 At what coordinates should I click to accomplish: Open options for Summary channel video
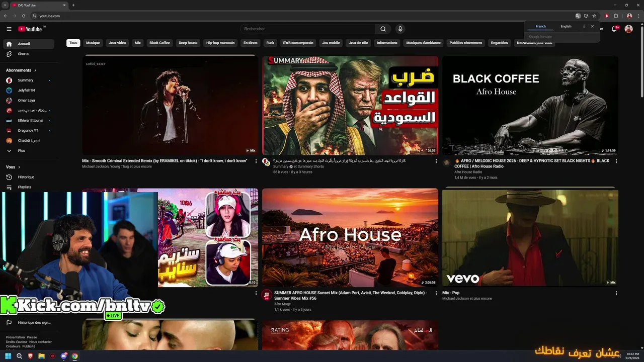click(436, 161)
